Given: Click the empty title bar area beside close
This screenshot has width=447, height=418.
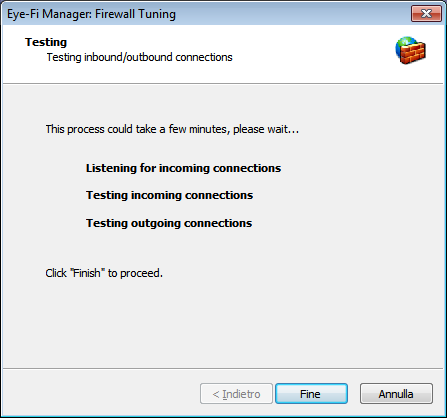Looking at the screenshot, I should point(293,13).
